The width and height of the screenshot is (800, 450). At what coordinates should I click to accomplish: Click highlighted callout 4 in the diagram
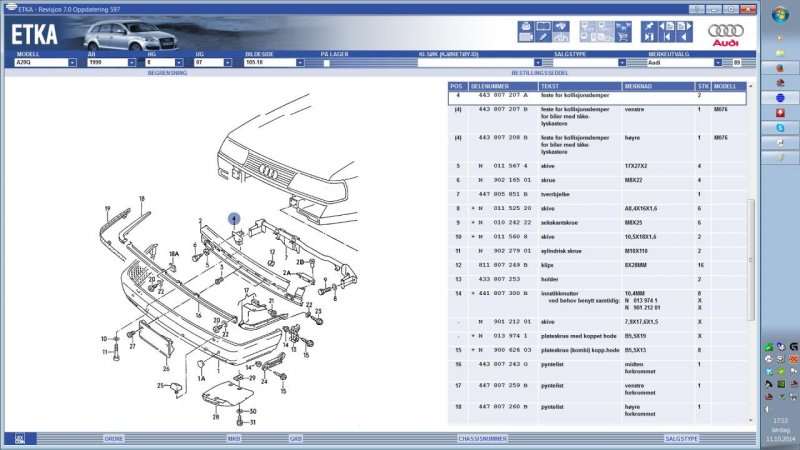233,217
